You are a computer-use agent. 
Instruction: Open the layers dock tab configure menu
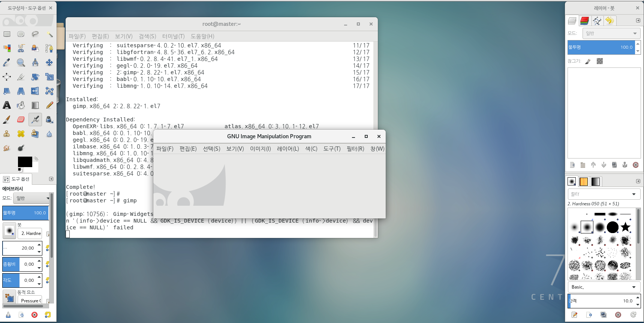click(x=638, y=21)
